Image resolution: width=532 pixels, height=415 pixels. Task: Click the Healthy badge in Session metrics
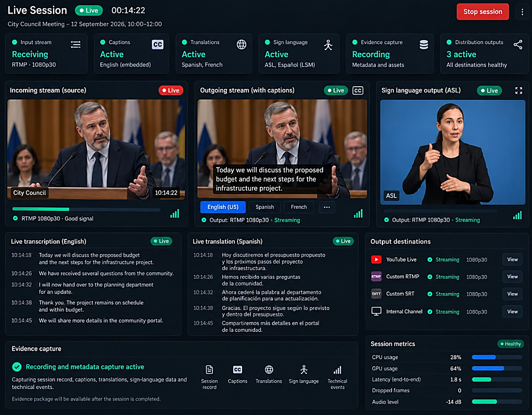(x=510, y=344)
